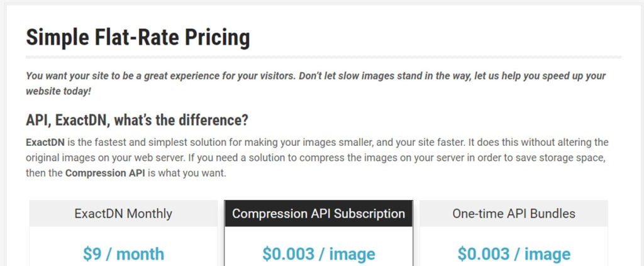Click the text "original images on your web server"
Image resolution: width=644 pixels, height=266 pixels.
click(x=103, y=157)
